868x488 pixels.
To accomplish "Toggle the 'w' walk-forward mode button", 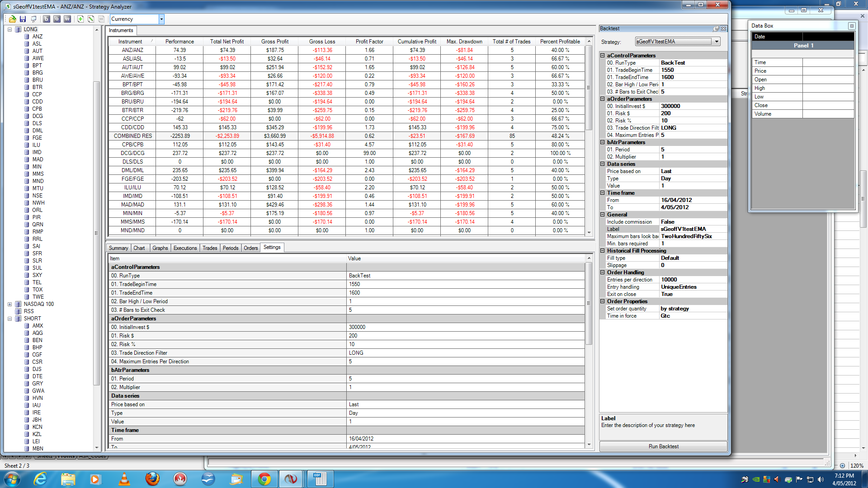I will point(67,19).
